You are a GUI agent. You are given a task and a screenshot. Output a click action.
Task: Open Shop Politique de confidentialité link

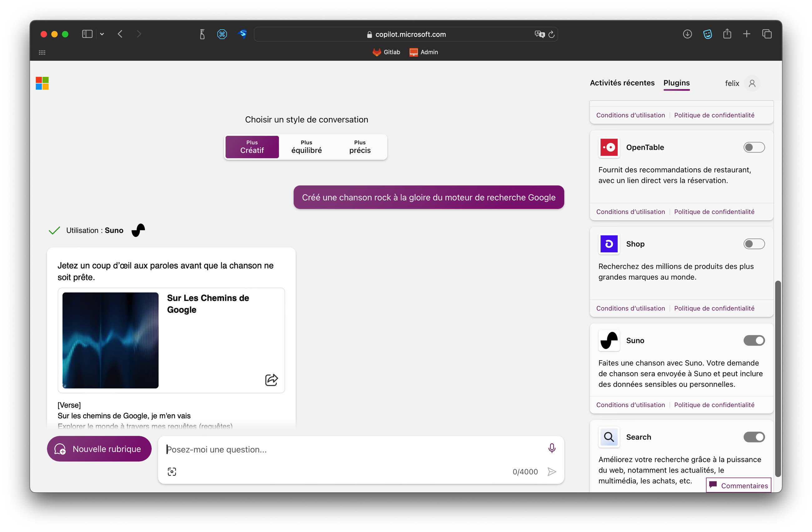point(714,308)
